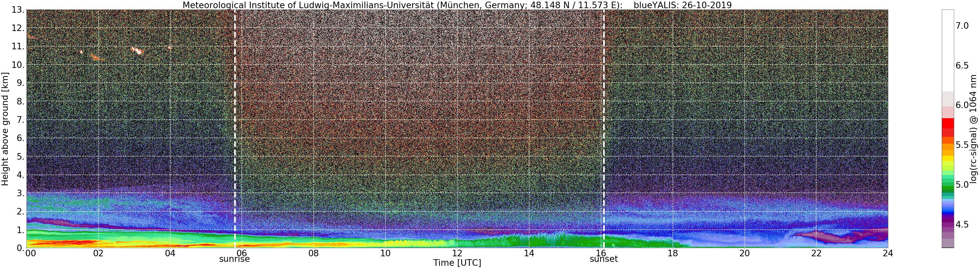The image size is (980, 269).
Task: Click the colorbar tick value '5.0'
Action: (x=962, y=184)
